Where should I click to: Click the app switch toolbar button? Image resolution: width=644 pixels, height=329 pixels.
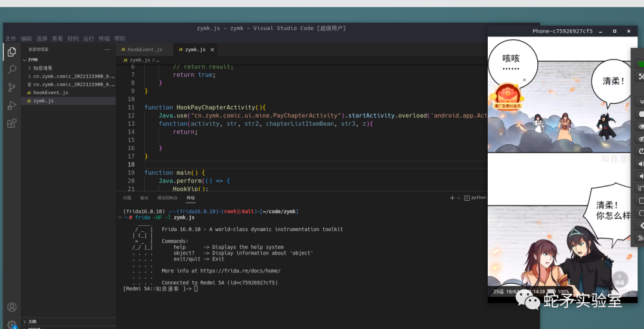tap(640, 188)
